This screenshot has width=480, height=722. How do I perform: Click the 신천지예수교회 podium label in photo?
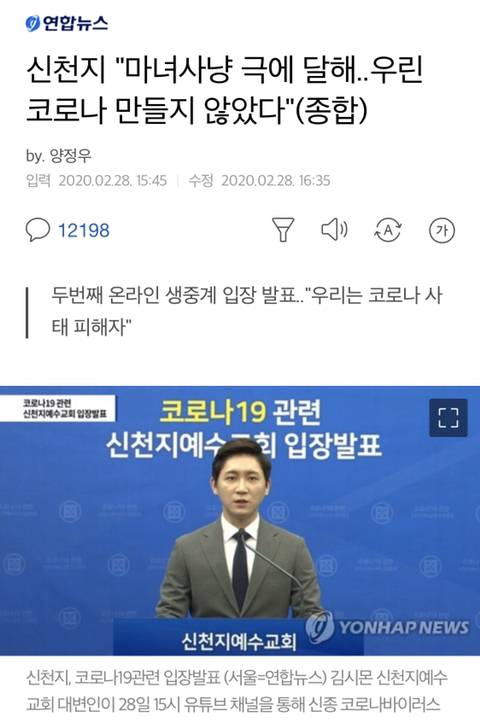click(238, 640)
